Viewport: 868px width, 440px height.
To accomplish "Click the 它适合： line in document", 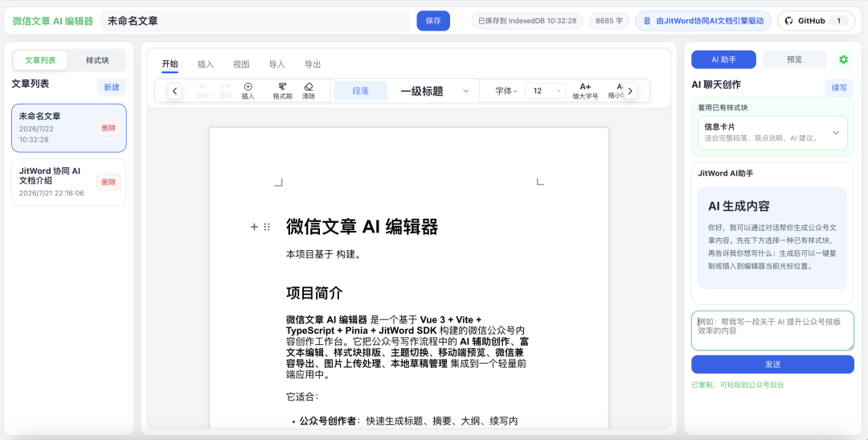I will coord(302,397).
